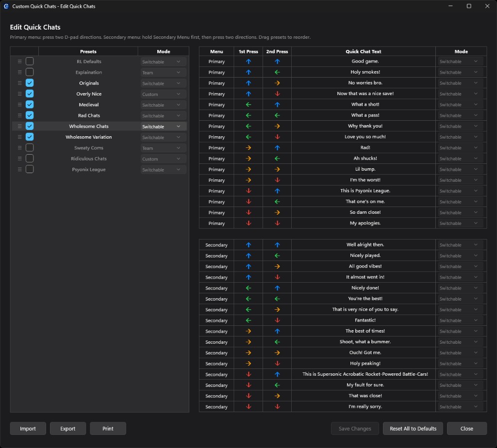
Task: Click the text You're the best!
Action: (x=365, y=299)
